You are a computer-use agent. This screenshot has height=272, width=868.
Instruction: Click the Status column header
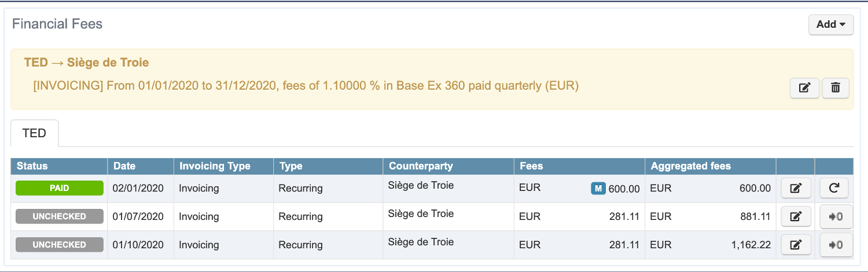[32, 166]
